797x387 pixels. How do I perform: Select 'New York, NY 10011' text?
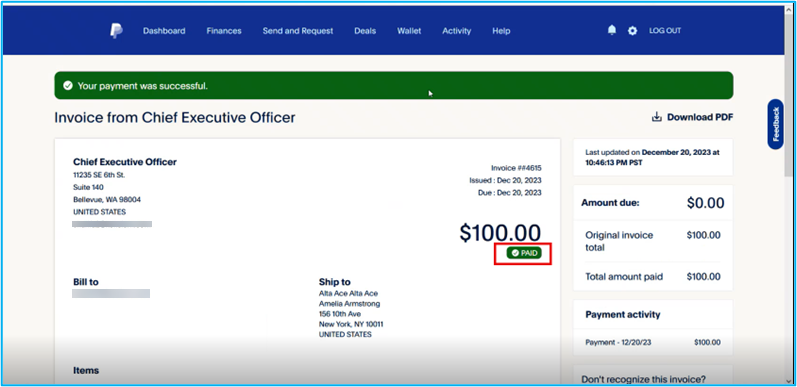click(x=351, y=324)
